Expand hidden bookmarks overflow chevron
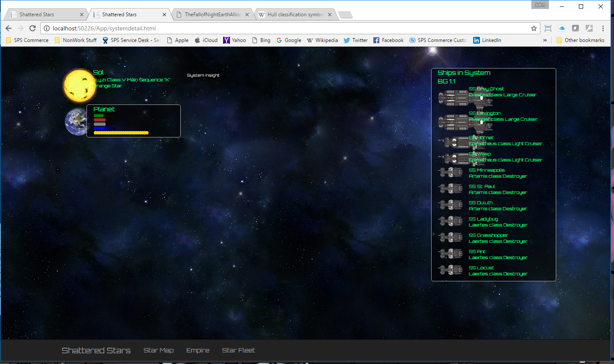Viewport: 614px width, 364px height. 545,40
